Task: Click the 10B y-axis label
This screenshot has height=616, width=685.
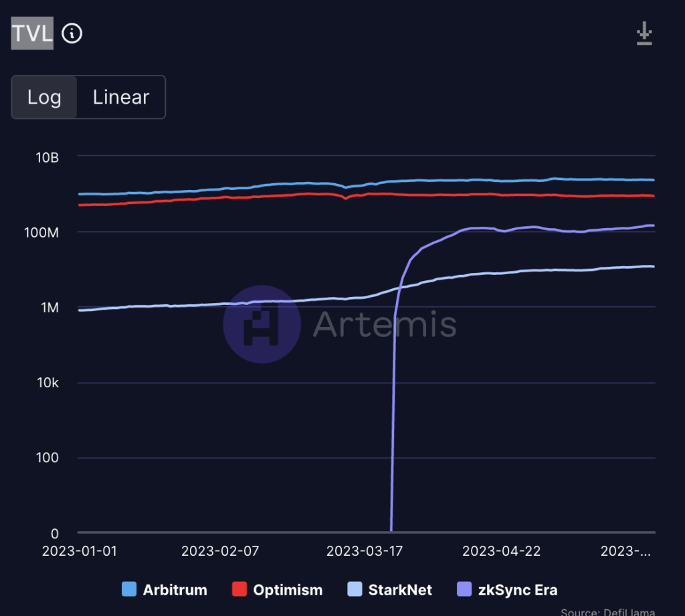Action: pyautogui.click(x=47, y=158)
